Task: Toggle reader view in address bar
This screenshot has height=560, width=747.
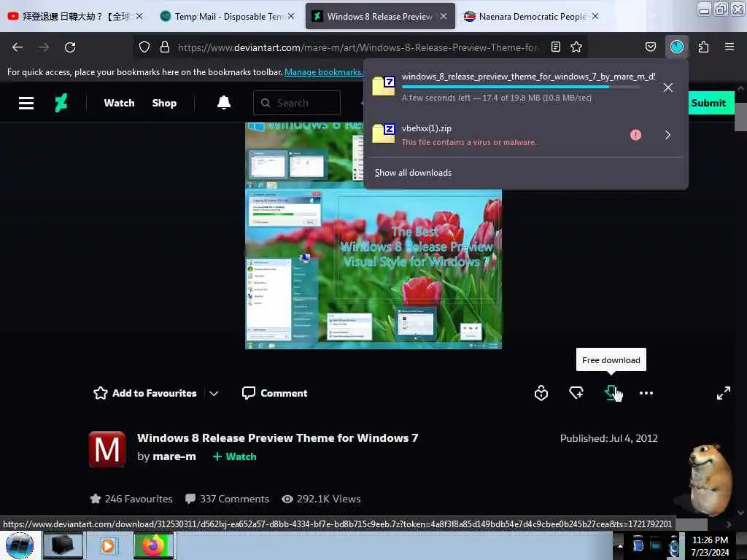Action: [x=555, y=47]
